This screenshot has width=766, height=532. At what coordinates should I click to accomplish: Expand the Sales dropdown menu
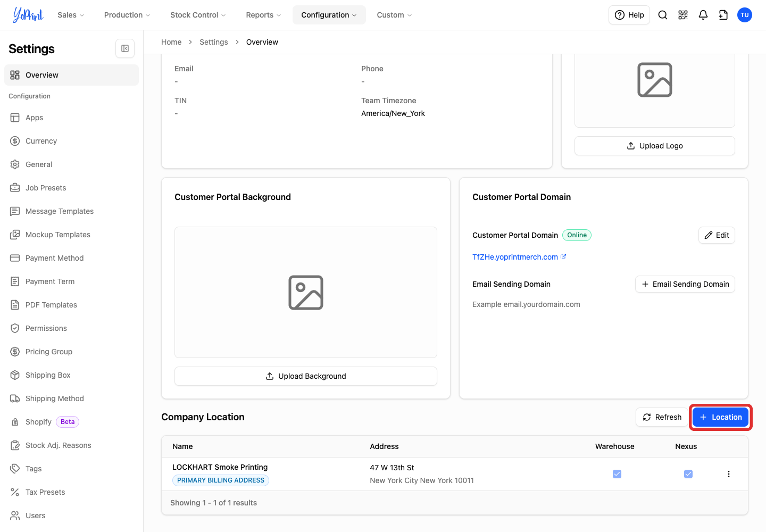pyautogui.click(x=71, y=15)
